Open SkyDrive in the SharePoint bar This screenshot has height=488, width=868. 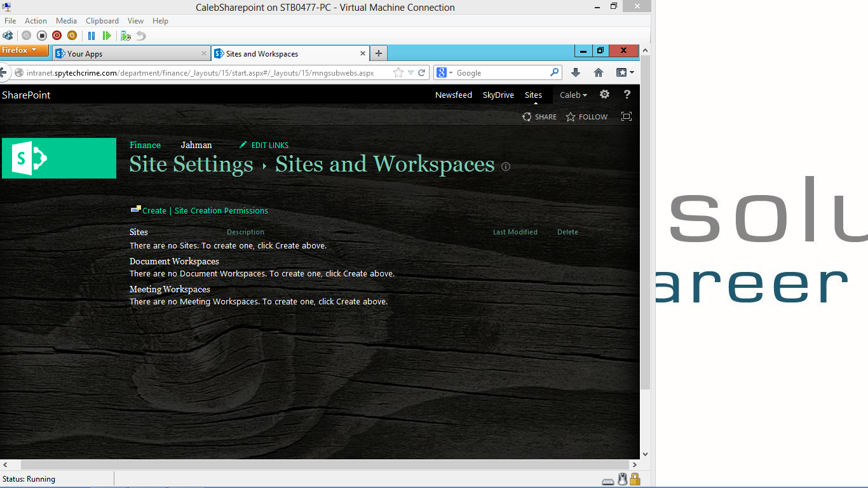(x=498, y=95)
